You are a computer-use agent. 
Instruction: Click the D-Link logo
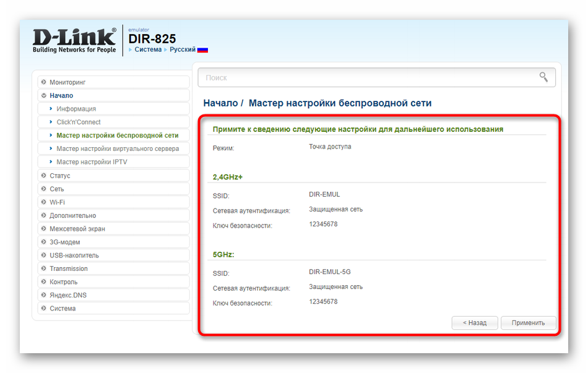coord(74,41)
